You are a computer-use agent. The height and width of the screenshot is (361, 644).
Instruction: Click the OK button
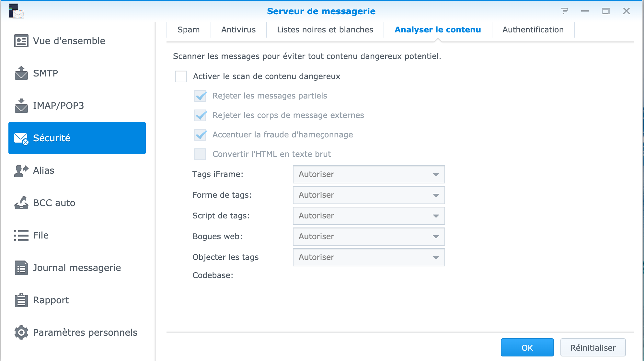tap(527, 348)
